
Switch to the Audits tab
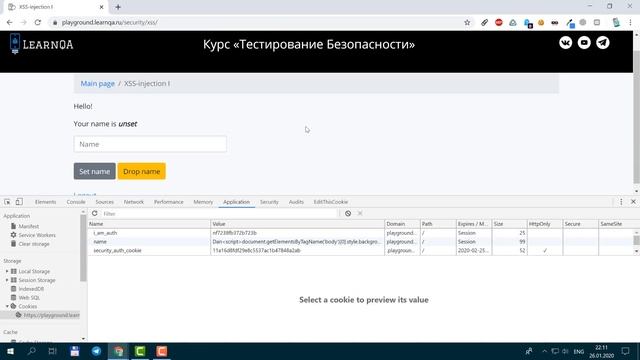296,202
